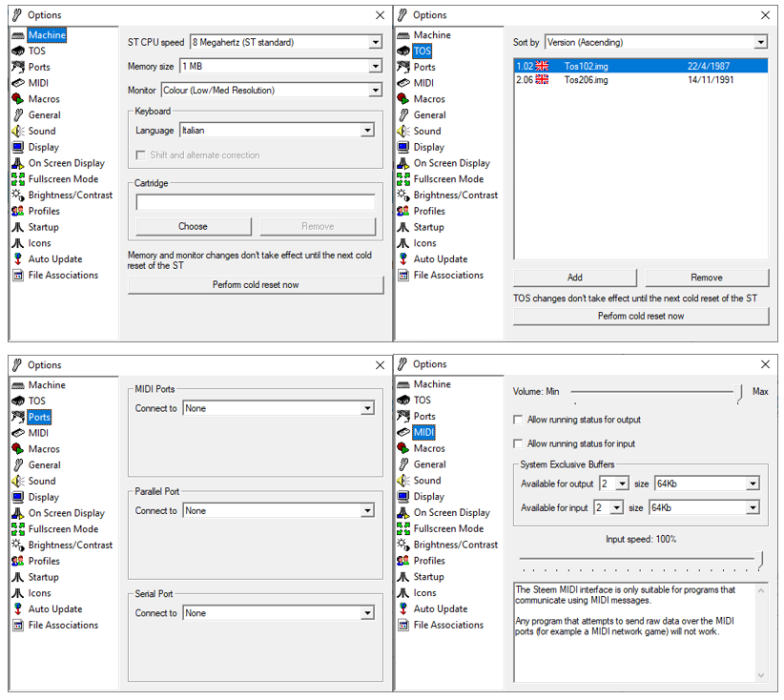Image resolution: width=784 pixels, height=700 pixels.
Task: Click Ports icon in bottom-right Options window
Action: pyautogui.click(x=403, y=416)
